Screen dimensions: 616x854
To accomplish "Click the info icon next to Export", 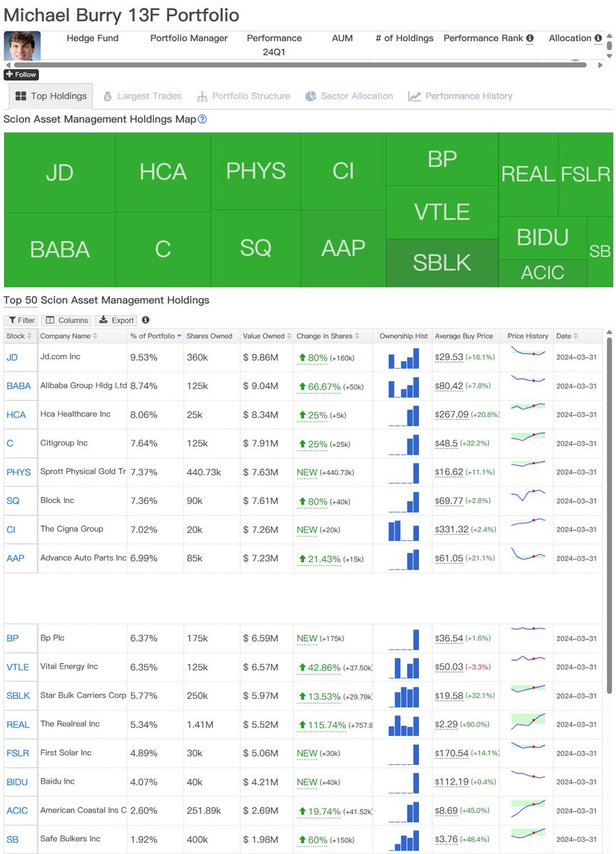I will coord(145,320).
